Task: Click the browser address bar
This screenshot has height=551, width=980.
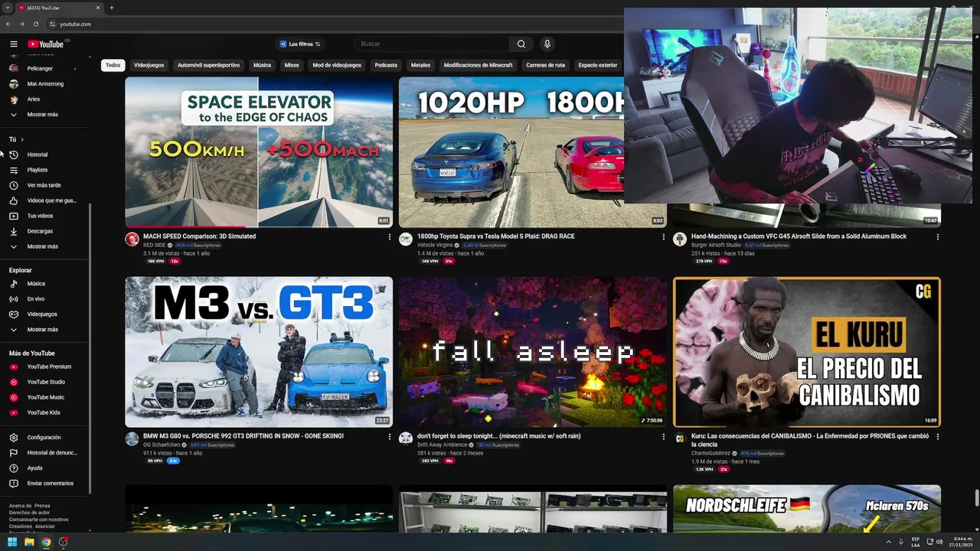Action: (x=337, y=24)
